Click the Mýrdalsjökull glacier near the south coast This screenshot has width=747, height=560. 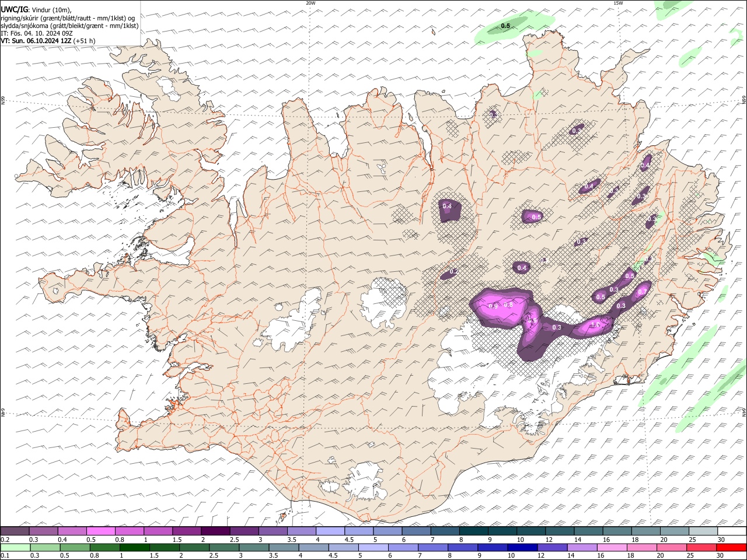point(366,482)
